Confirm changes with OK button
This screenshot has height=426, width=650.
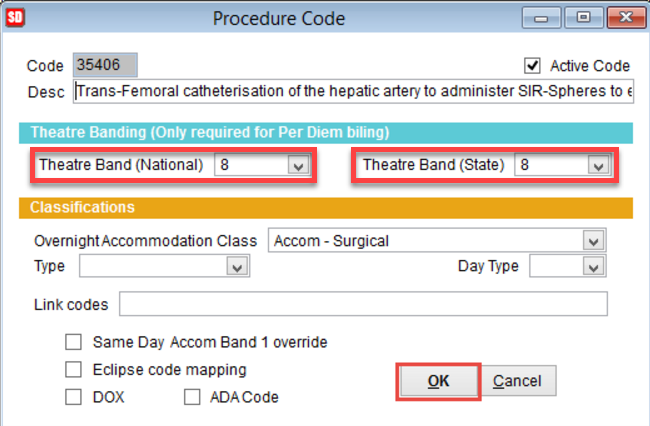pyautogui.click(x=438, y=381)
